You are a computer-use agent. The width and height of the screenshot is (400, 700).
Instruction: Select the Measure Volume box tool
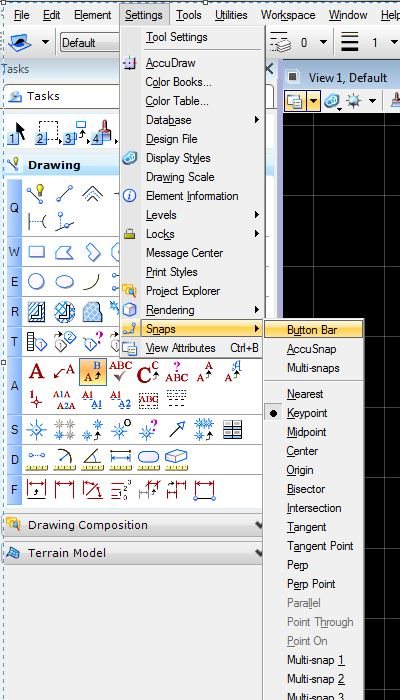click(176, 460)
